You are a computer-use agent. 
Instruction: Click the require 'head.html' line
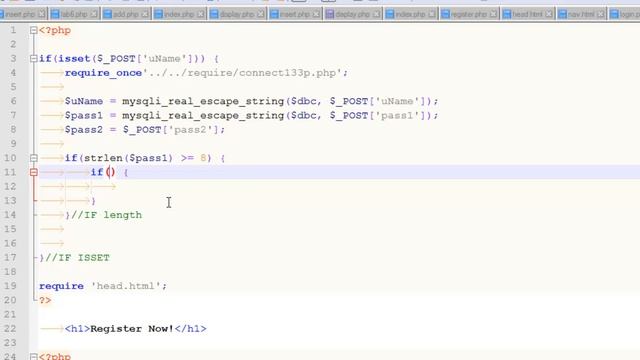(103, 286)
